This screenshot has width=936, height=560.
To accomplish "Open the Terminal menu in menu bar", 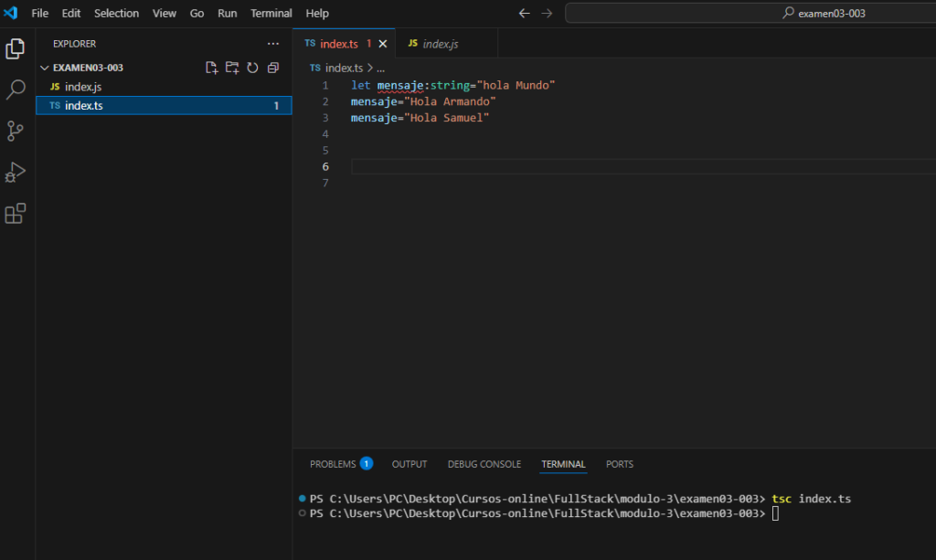I will click(271, 14).
